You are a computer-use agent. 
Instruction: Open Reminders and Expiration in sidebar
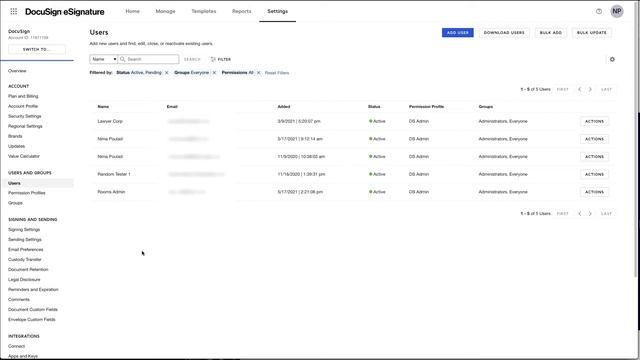pyautogui.click(x=33, y=290)
